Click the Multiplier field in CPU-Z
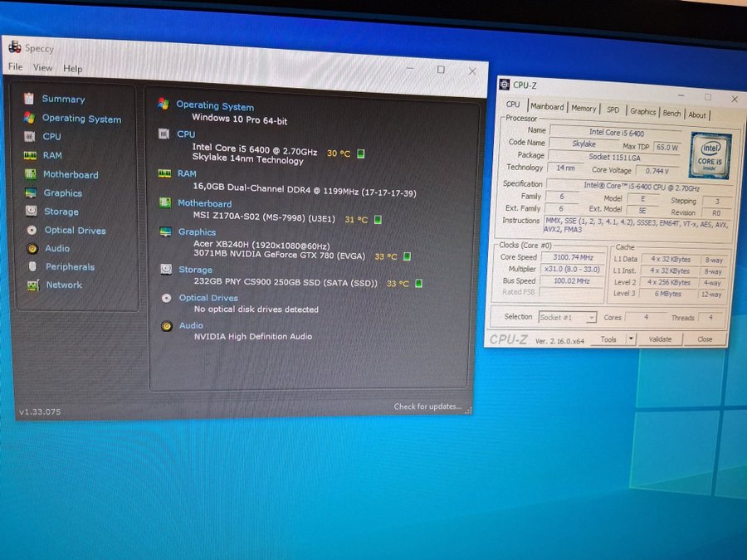Screen dimensions: 747x560 tap(572, 269)
